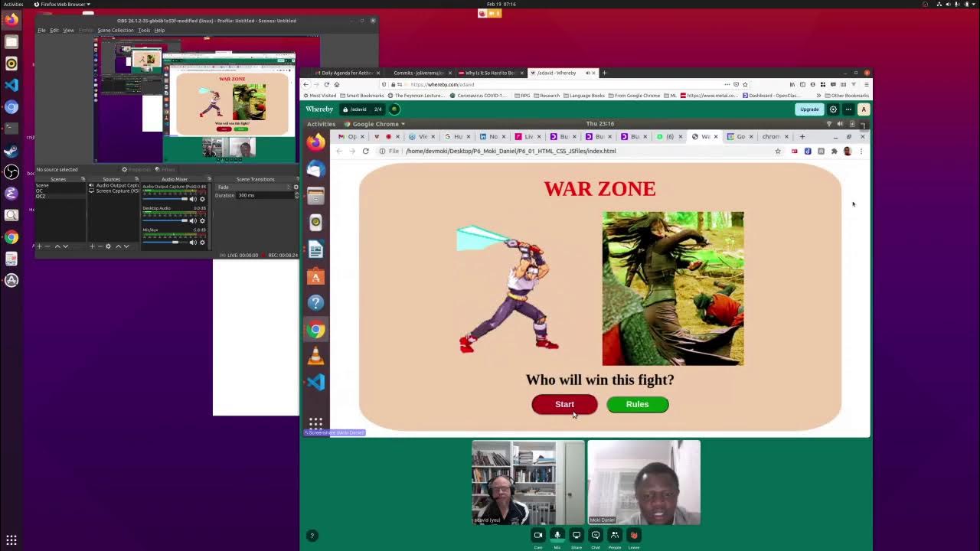The image size is (980, 551).
Task: Adjust the Mic/Aux volume slider
Action: (165, 242)
